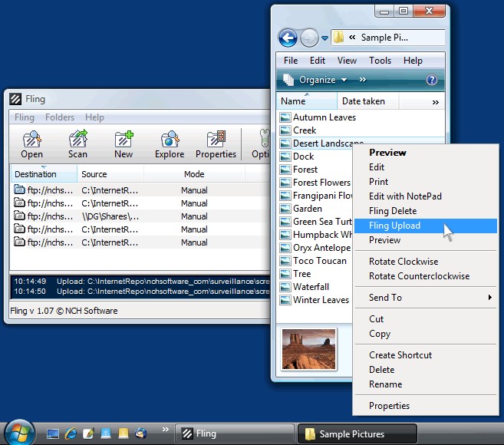Sort files by Name column header
Screen dimensions: 504x445
(307, 101)
